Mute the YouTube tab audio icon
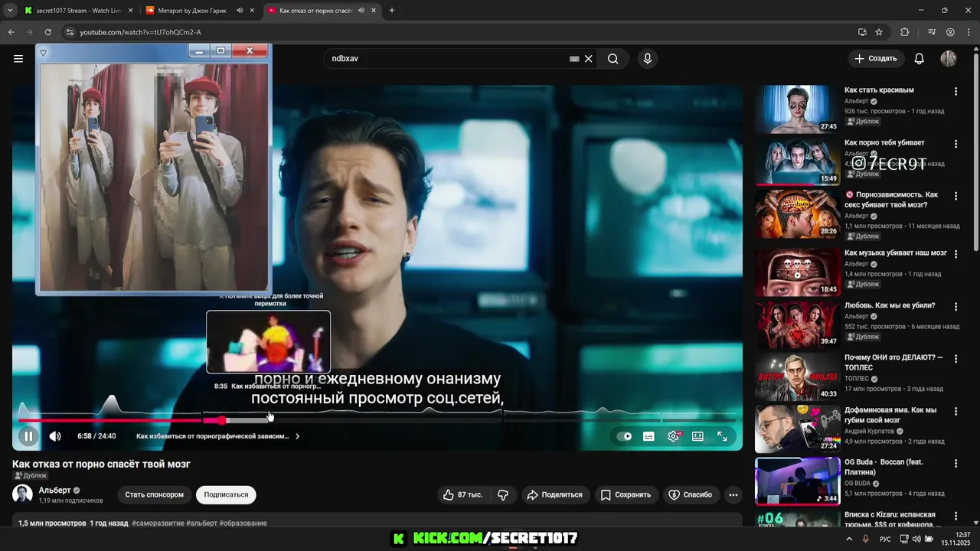 point(361,11)
